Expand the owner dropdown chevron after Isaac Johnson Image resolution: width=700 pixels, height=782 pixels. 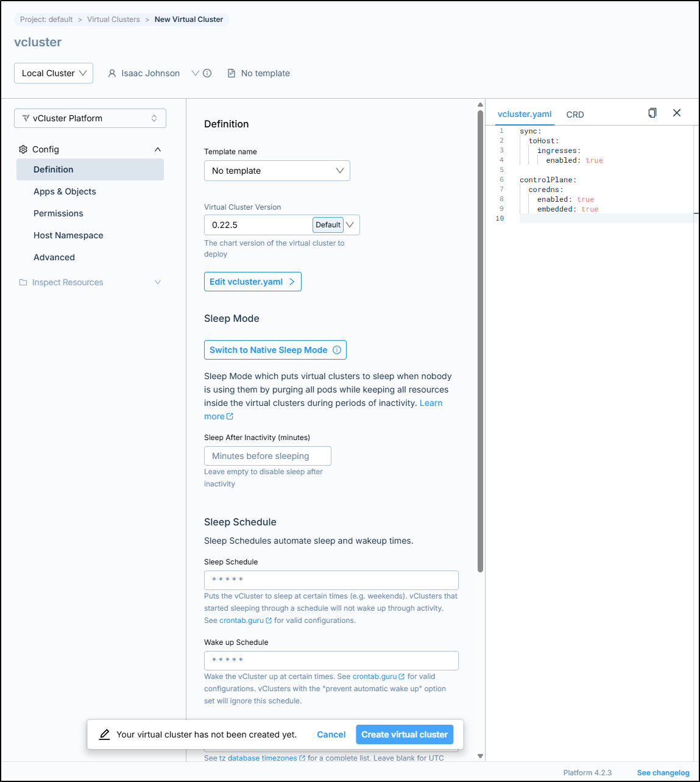pyautogui.click(x=196, y=73)
